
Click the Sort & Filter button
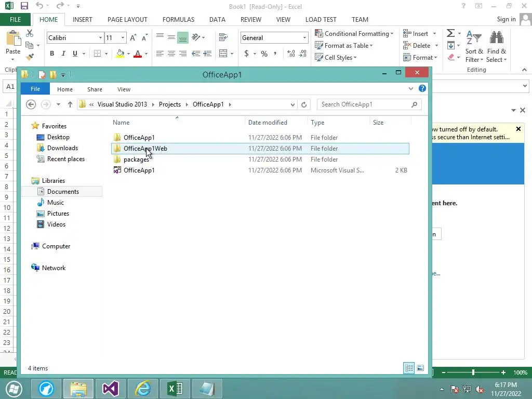point(474,46)
